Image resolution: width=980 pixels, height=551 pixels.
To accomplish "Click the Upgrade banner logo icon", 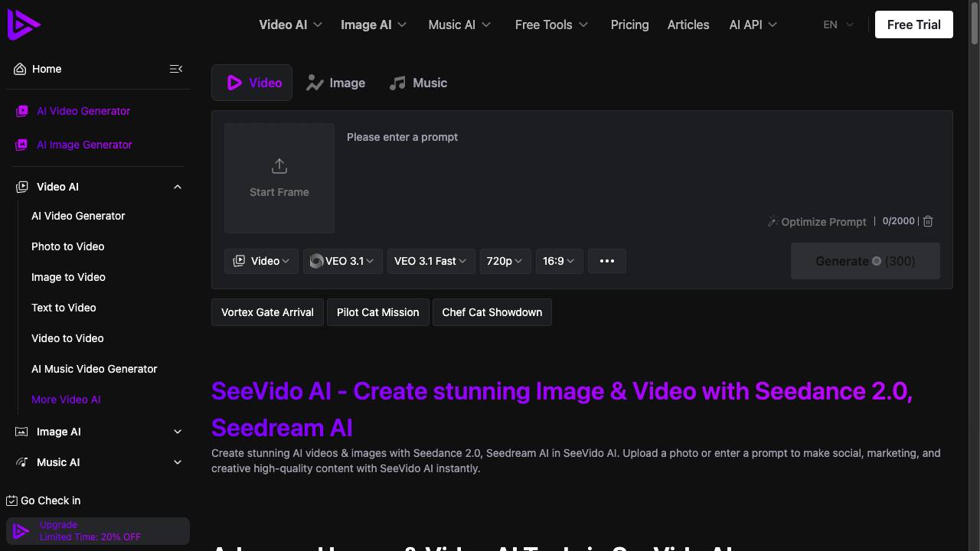I will point(21,531).
